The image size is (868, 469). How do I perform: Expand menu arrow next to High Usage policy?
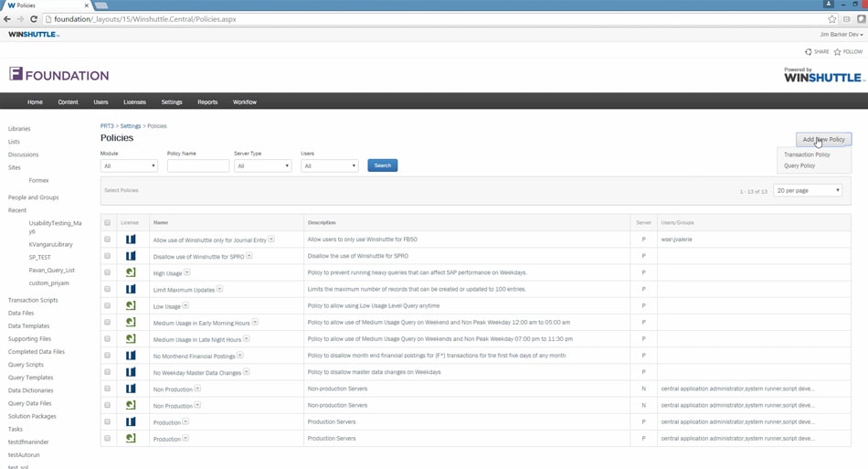pyautogui.click(x=187, y=272)
